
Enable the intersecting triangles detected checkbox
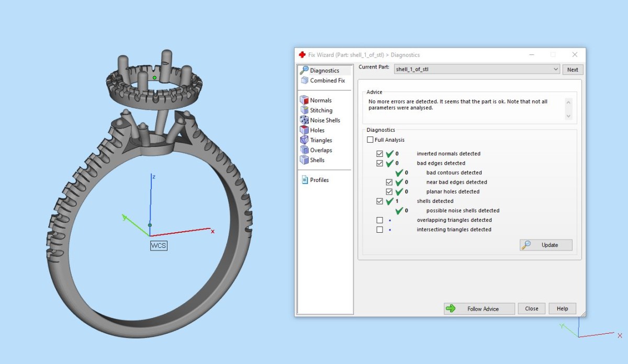tap(380, 230)
